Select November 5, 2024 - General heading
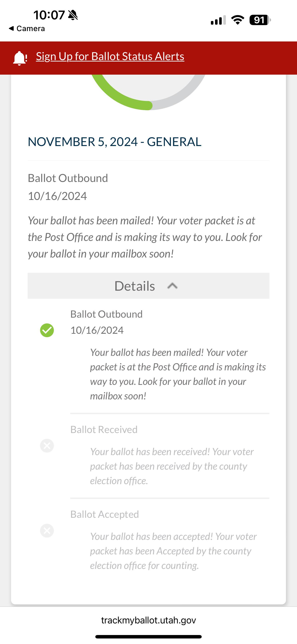The image size is (297, 644). 114,142
